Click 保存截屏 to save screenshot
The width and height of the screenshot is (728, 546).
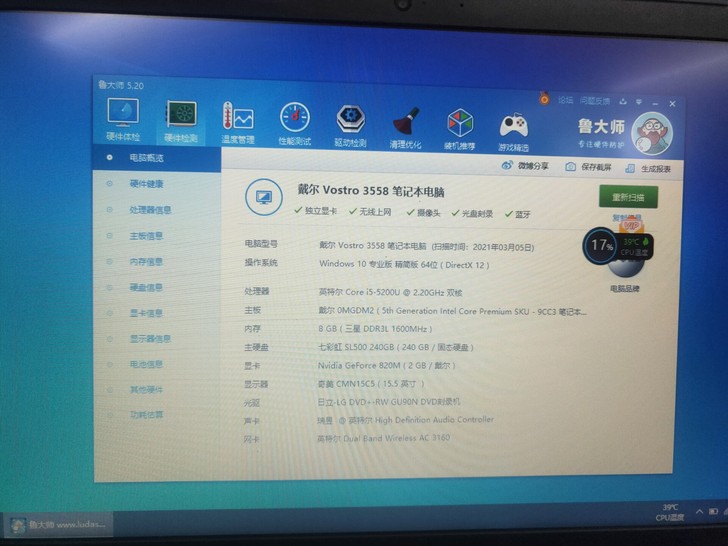[588, 167]
